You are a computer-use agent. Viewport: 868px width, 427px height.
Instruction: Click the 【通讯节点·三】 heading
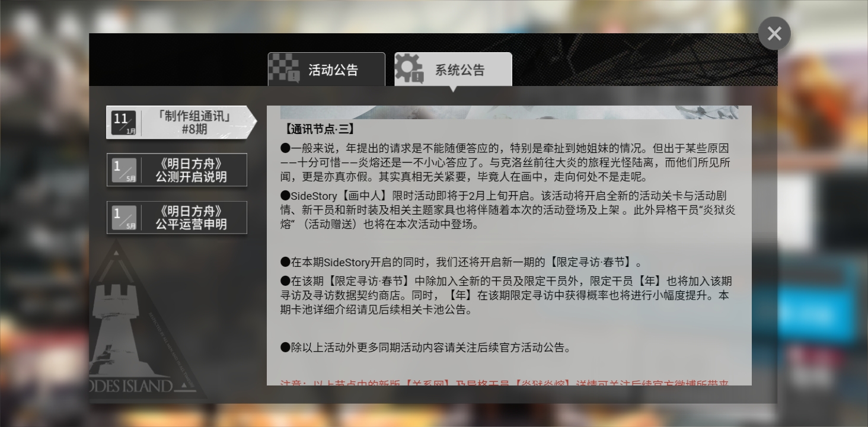pyautogui.click(x=320, y=129)
